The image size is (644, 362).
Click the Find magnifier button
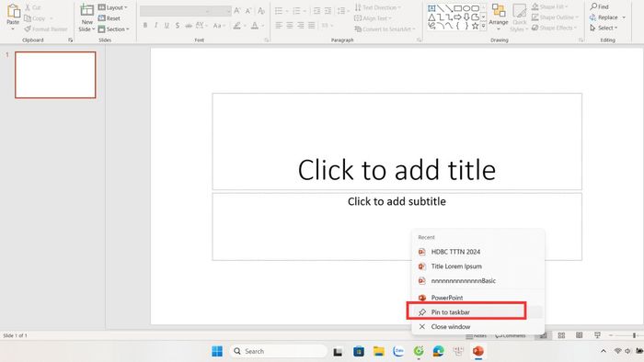(600, 6)
